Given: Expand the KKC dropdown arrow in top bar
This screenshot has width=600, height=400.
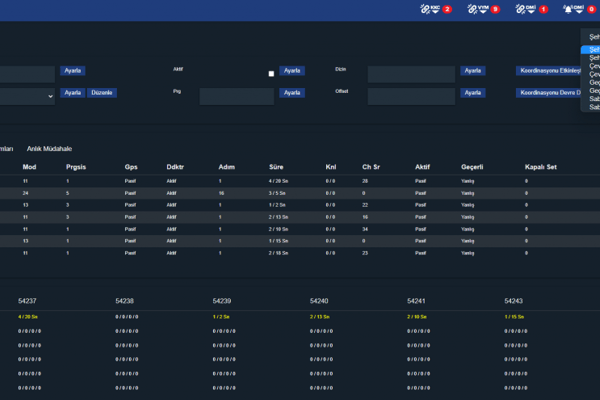Looking at the screenshot, I should tap(435, 12).
